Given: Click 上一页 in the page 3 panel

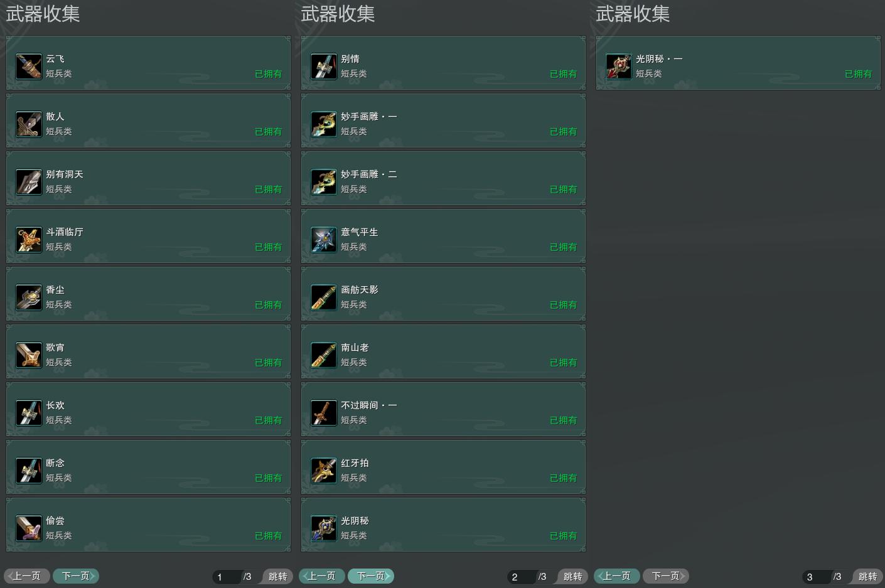Looking at the screenshot, I should pos(617,576).
